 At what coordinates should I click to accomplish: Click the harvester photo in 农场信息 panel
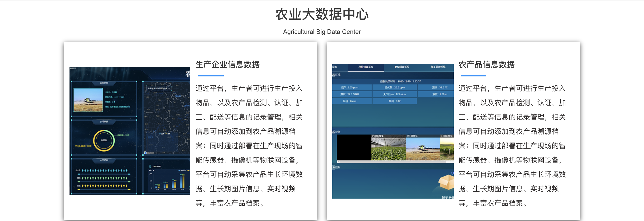88,100
